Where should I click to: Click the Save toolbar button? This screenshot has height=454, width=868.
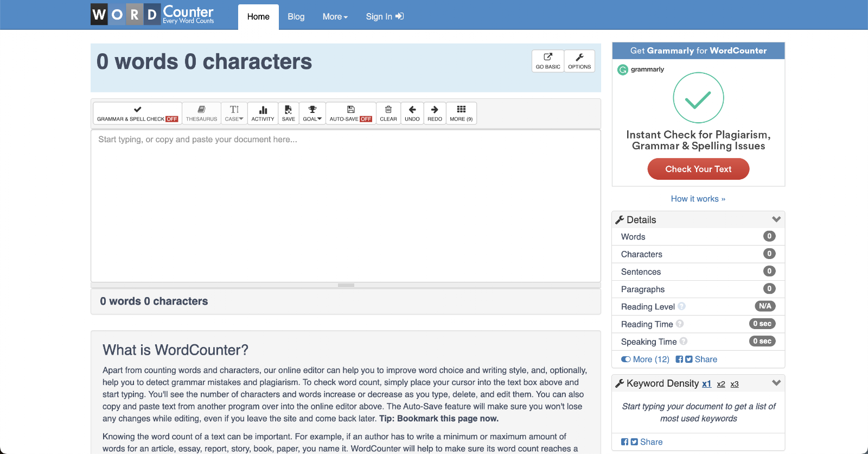[289, 113]
